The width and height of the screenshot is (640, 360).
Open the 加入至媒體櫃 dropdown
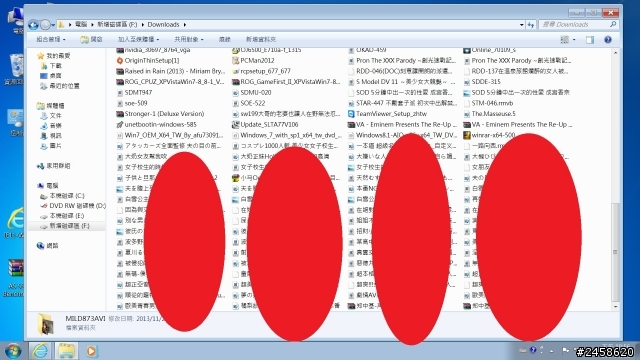pos(138,39)
